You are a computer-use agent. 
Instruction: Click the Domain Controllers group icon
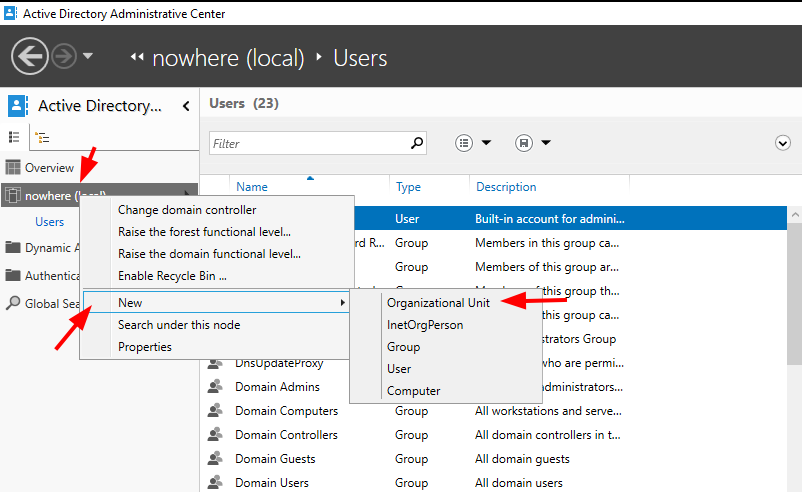coord(215,435)
